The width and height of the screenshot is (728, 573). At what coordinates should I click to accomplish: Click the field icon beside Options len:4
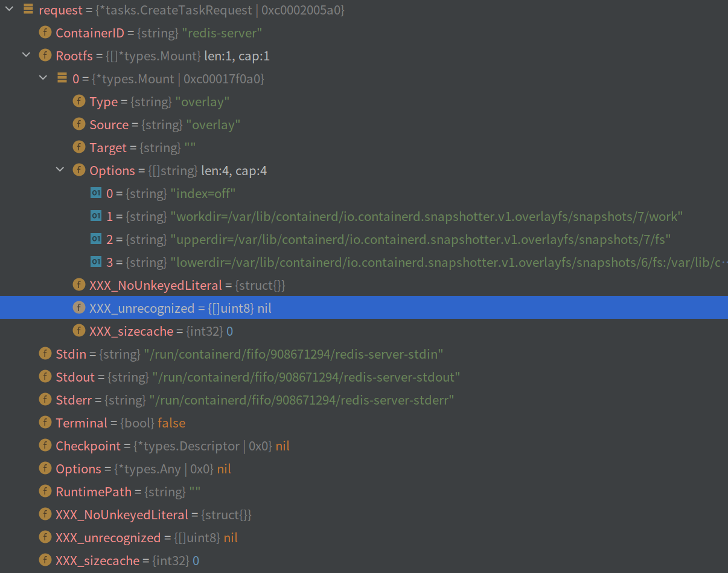point(78,170)
